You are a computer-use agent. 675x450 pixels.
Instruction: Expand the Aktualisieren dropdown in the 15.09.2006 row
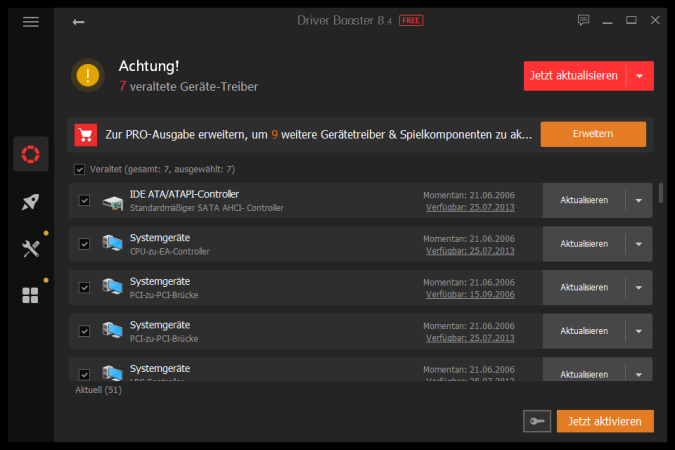click(639, 288)
